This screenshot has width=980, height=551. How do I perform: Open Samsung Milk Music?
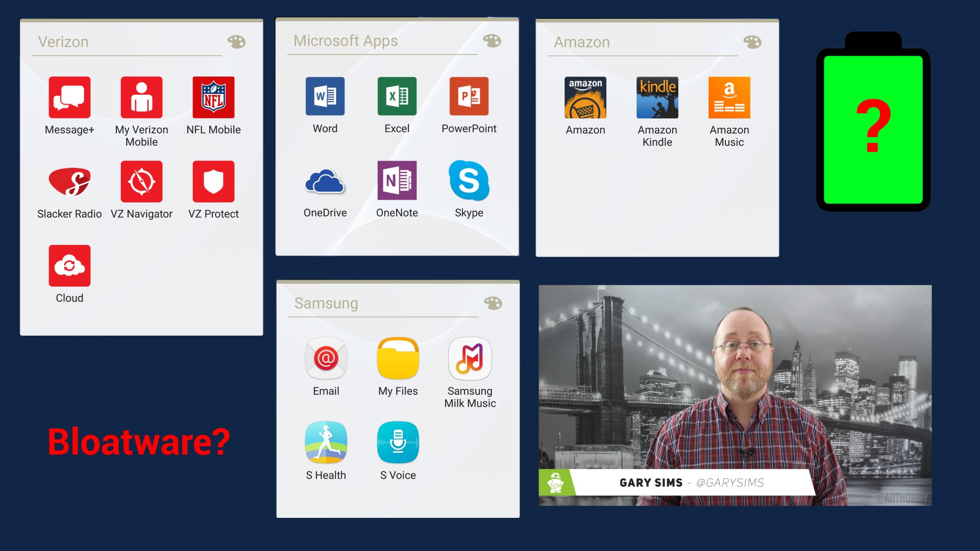click(x=470, y=359)
